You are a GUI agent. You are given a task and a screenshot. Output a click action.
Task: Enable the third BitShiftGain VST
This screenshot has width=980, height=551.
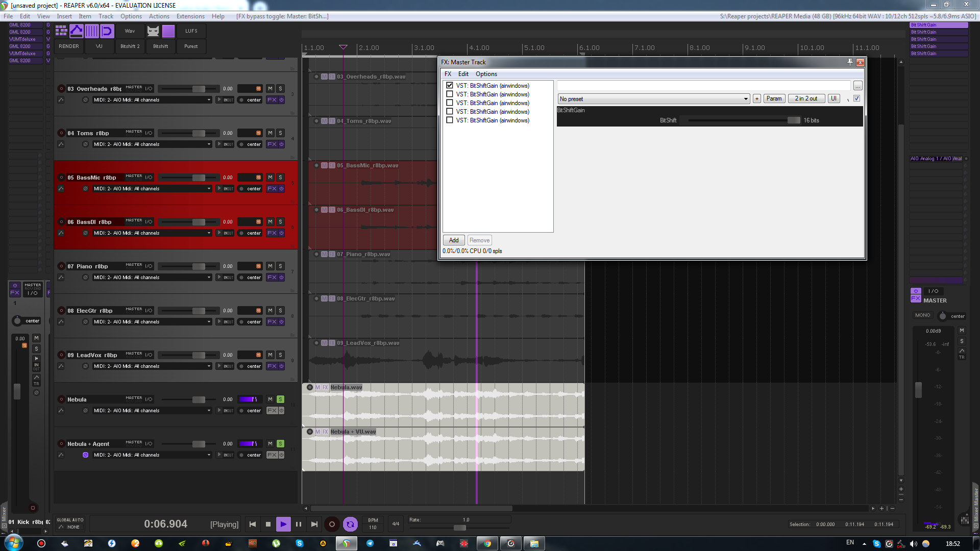click(x=450, y=103)
